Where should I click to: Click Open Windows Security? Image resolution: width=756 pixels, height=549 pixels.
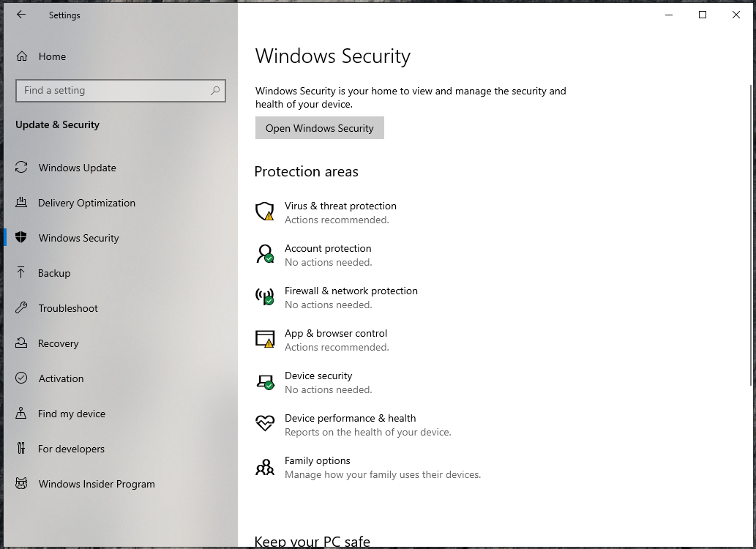click(319, 127)
